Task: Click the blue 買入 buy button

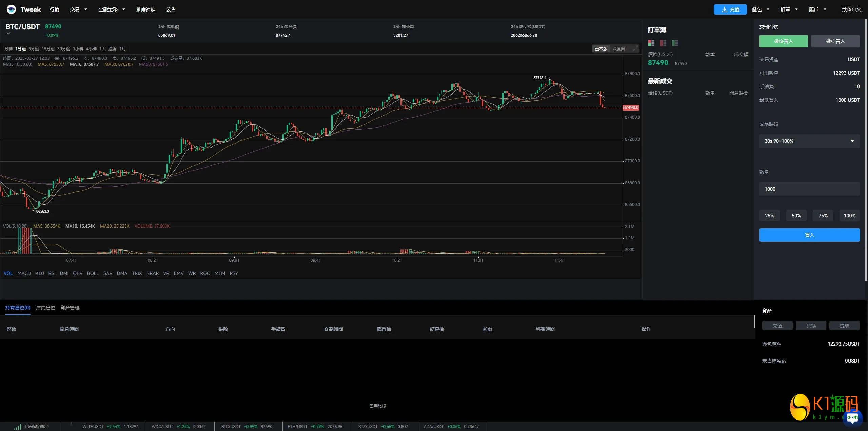Action: coord(809,235)
